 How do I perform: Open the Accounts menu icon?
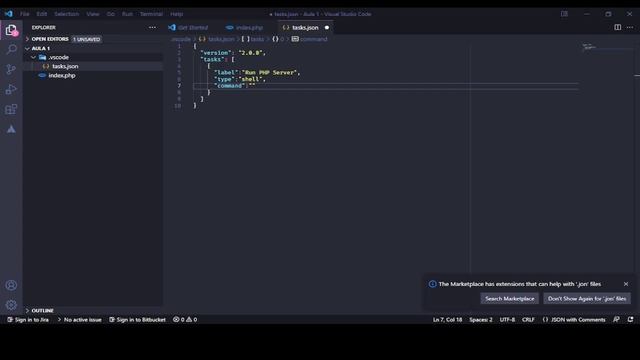pos(11,285)
